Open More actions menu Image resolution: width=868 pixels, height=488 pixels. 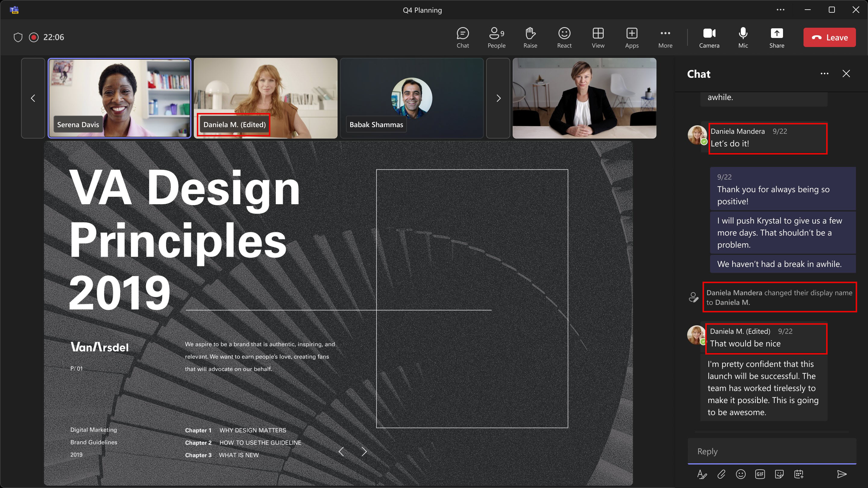tap(665, 37)
